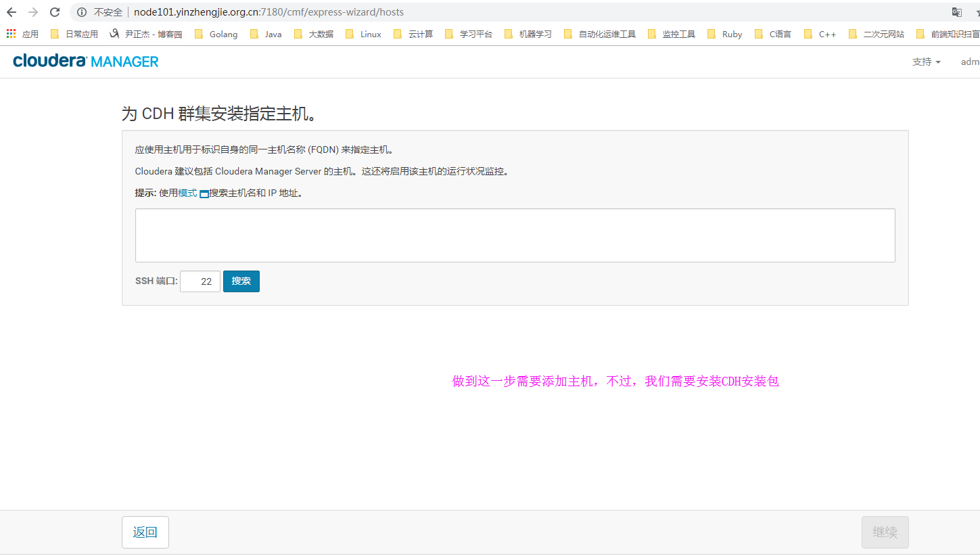Click the not-secure site info icon

click(82, 12)
